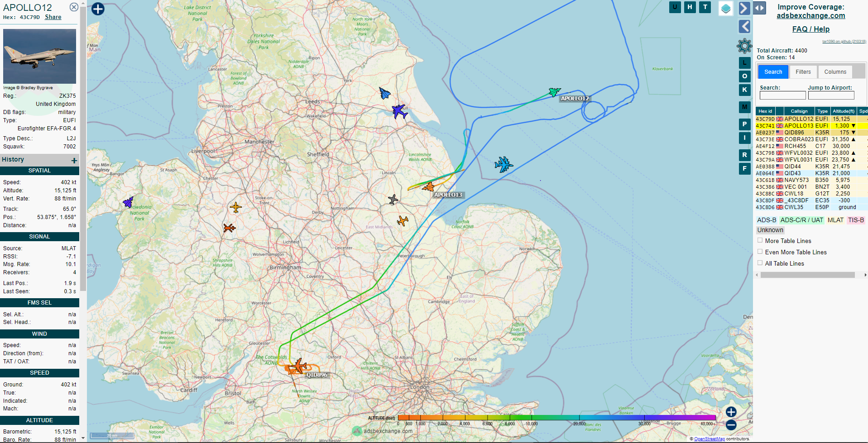Open the tar1090 on github link

click(844, 41)
